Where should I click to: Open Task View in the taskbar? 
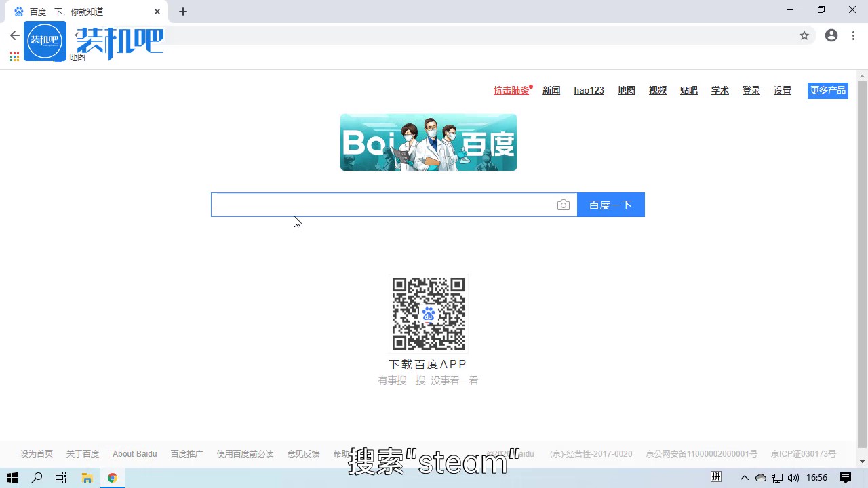point(61,478)
